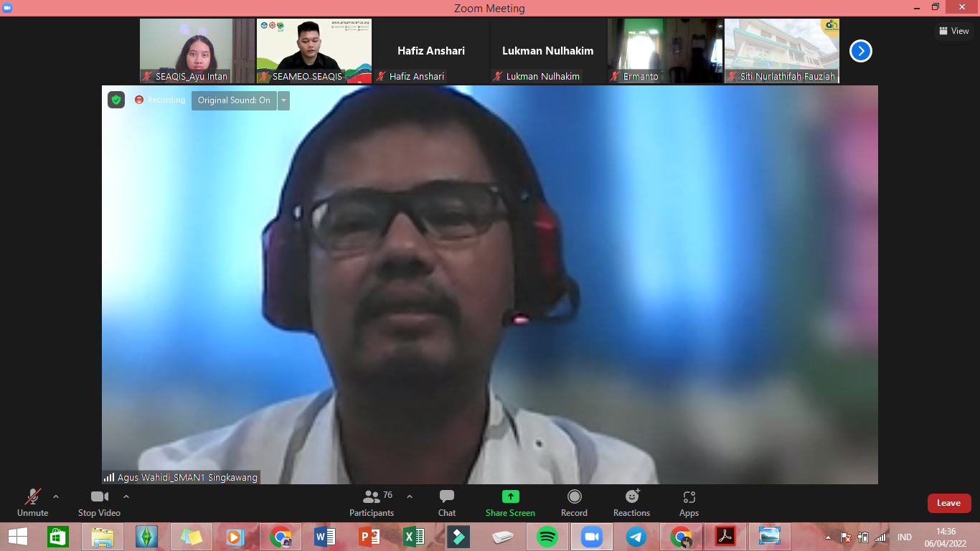Open the Apps panel
Screen dimensions: 980x551
(x=689, y=503)
